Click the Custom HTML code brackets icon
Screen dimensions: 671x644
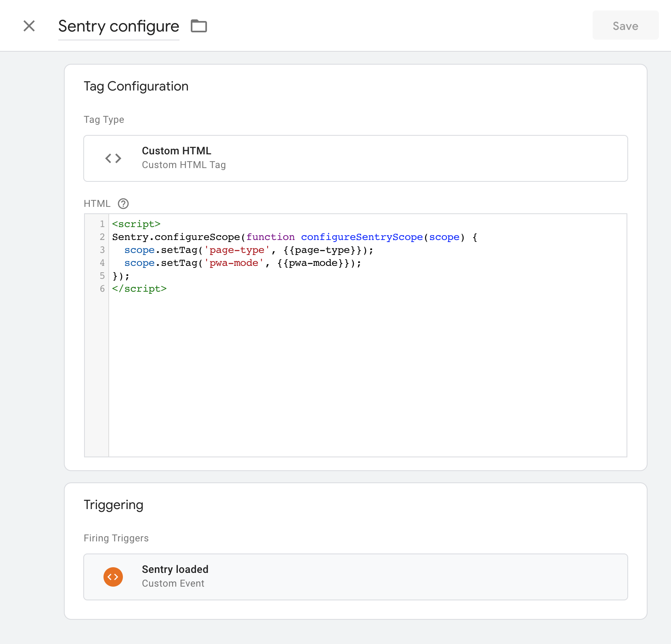point(113,158)
